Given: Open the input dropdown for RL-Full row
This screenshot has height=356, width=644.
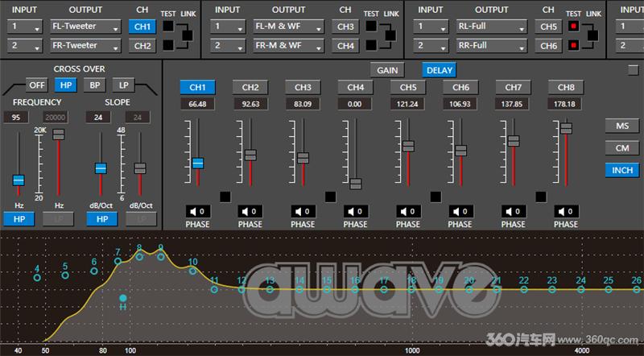Looking at the screenshot, I should coord(431,27).
